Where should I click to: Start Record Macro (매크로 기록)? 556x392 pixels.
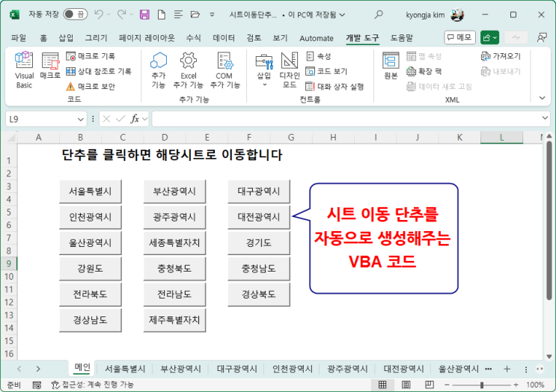pyautogui.click(x=91, y=56)
